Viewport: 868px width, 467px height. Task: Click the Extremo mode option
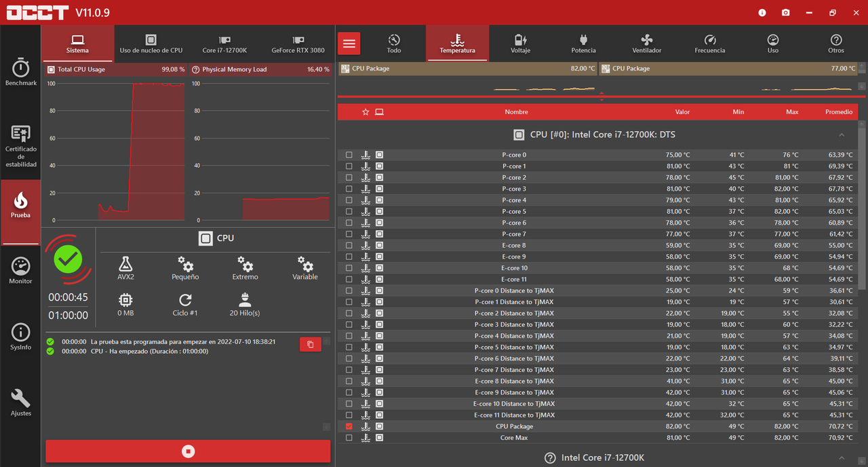245,268
